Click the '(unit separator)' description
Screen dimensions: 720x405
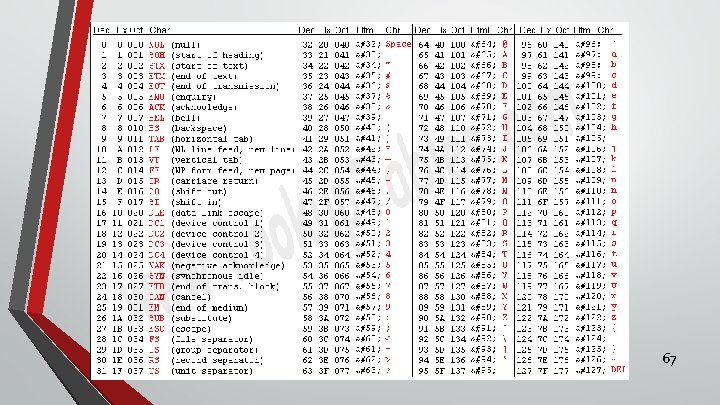pos(212,371)
